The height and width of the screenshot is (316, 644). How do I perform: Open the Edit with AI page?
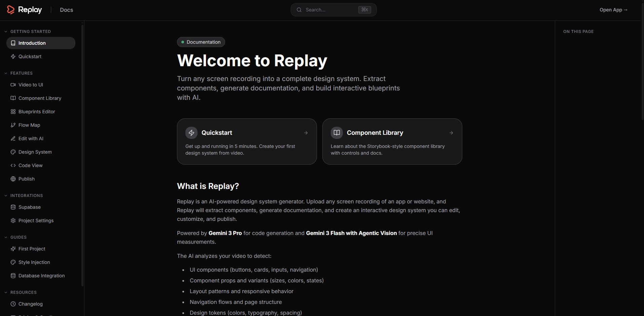tap(41, 139)
